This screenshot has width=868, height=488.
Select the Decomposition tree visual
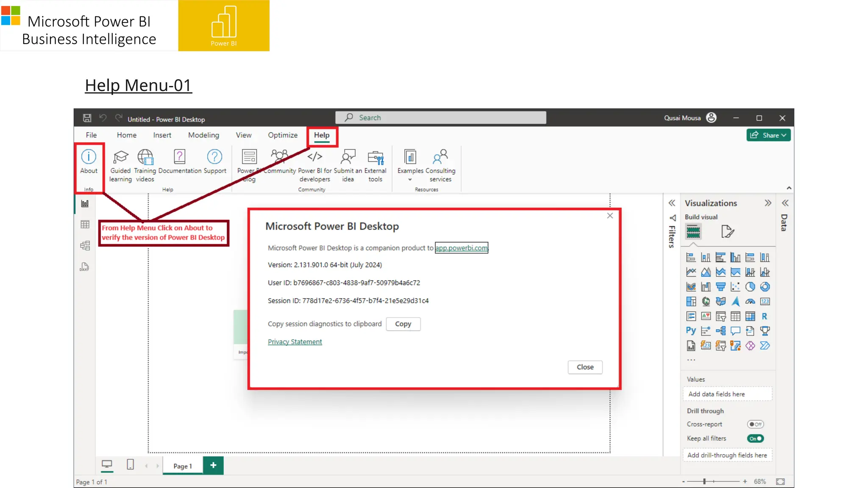click(x=721, y=331)
